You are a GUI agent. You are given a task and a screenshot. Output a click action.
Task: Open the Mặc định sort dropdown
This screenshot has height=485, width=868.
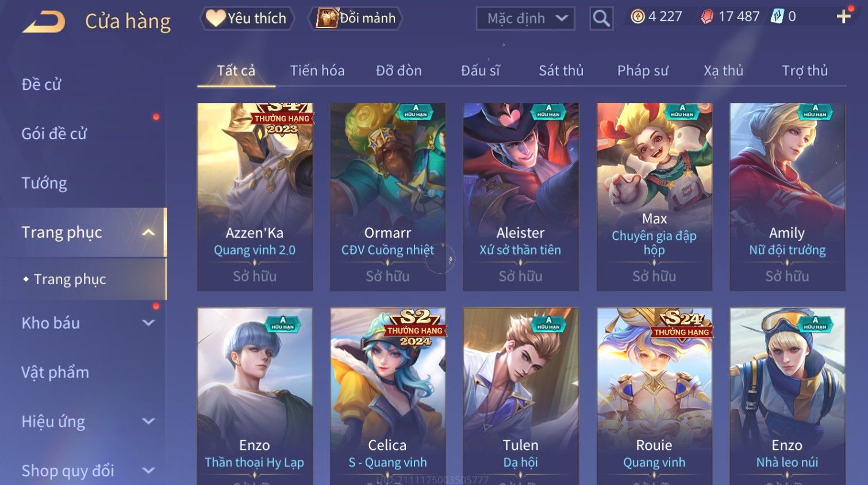(525, 18)
